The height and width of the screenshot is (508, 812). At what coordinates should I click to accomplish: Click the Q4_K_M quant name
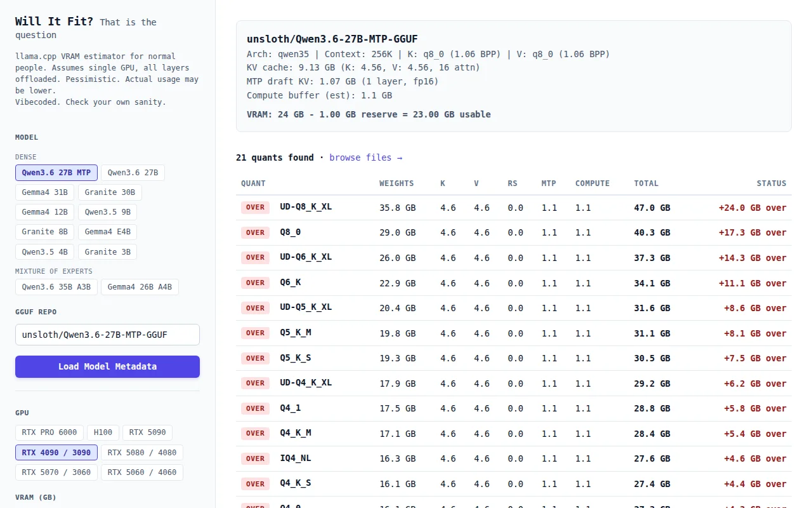coord(296,433)
